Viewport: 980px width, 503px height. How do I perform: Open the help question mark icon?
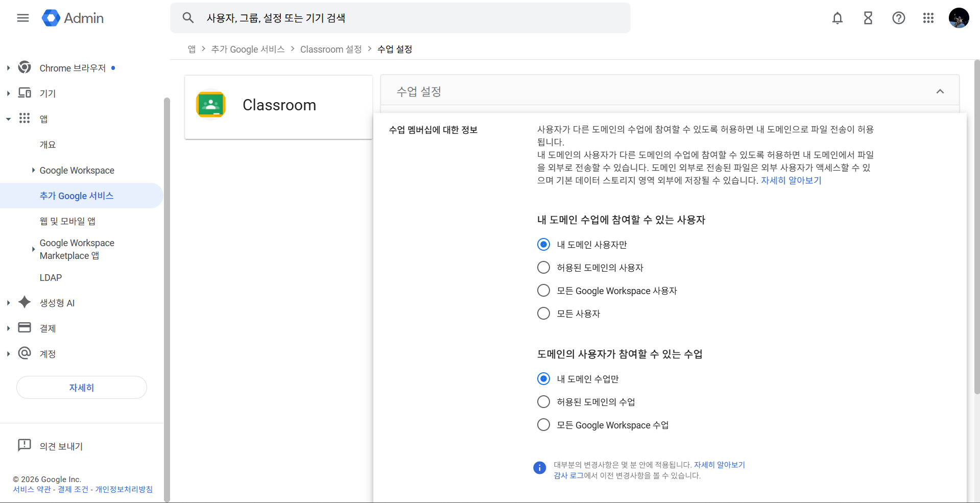pos(899,18)
